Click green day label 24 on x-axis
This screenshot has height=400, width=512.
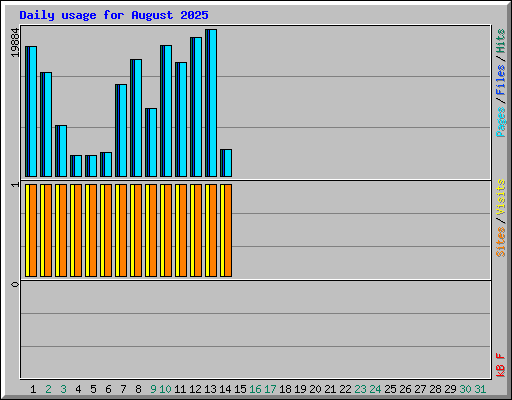(375, 389)
